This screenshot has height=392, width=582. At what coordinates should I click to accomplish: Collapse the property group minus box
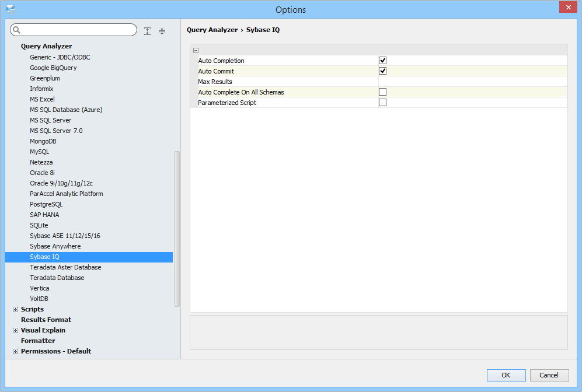pyautogui.click(x=196, y=50)
